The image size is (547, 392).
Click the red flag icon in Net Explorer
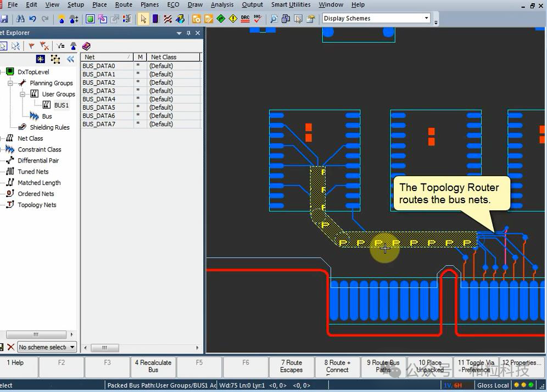click(x=31, y=46)
